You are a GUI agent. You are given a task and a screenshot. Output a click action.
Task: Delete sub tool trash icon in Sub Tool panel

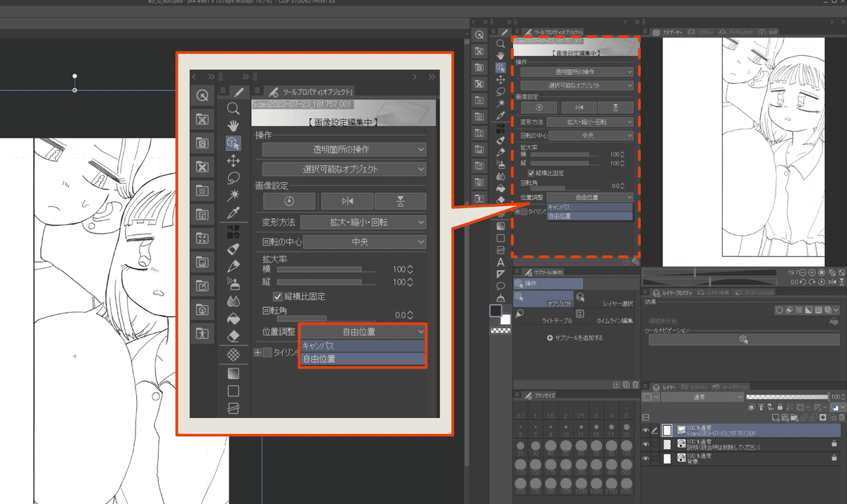(x=635, y=385)
